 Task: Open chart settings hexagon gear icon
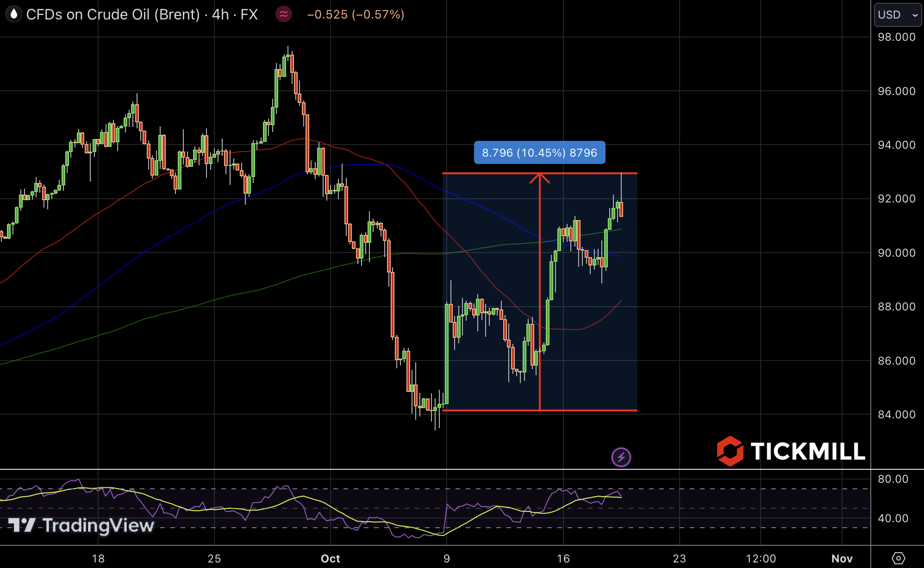898,558
